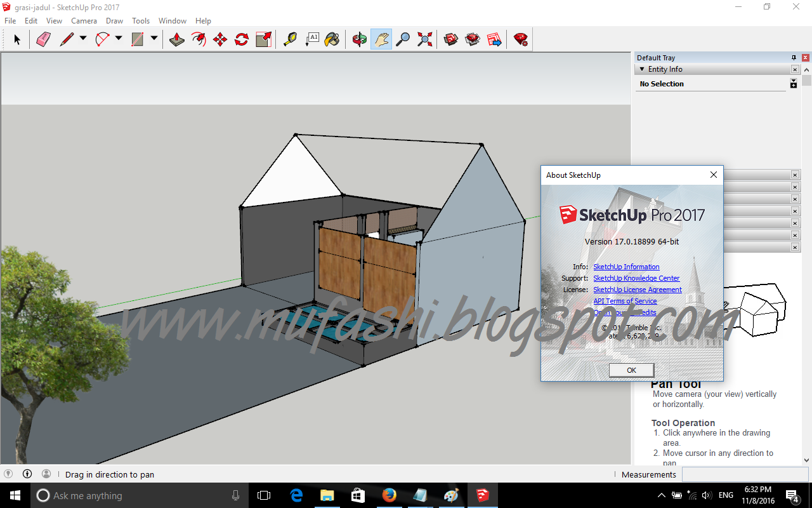The image size is (812, 508).
Task: Open the Edit menu
Action: (x=31, y=21)
